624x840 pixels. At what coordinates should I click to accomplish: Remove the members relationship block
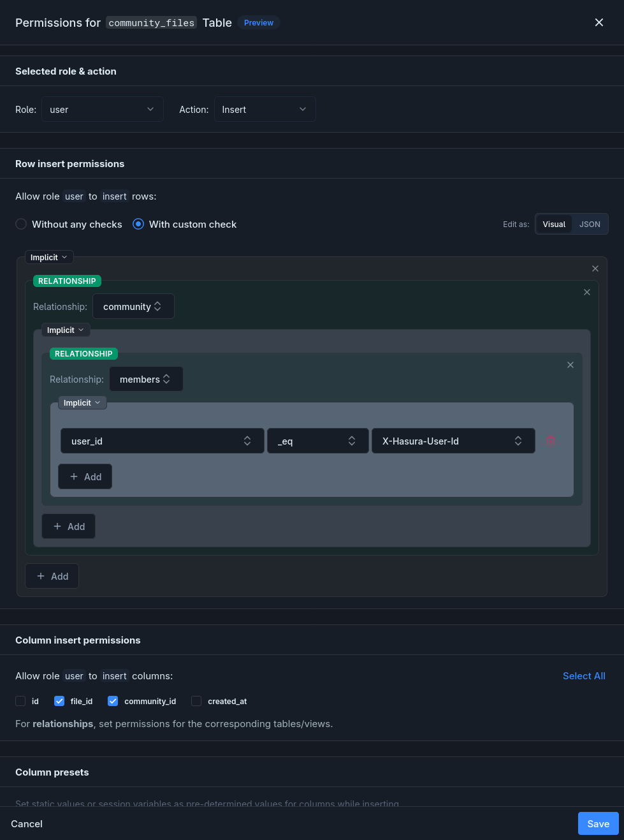tap(570, 365)
